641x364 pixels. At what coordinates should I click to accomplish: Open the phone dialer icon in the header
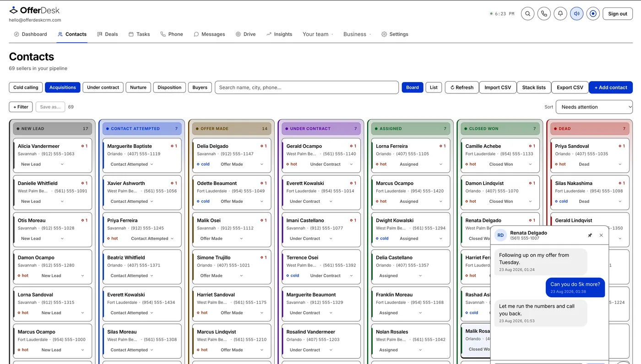[x=544, y=14]
